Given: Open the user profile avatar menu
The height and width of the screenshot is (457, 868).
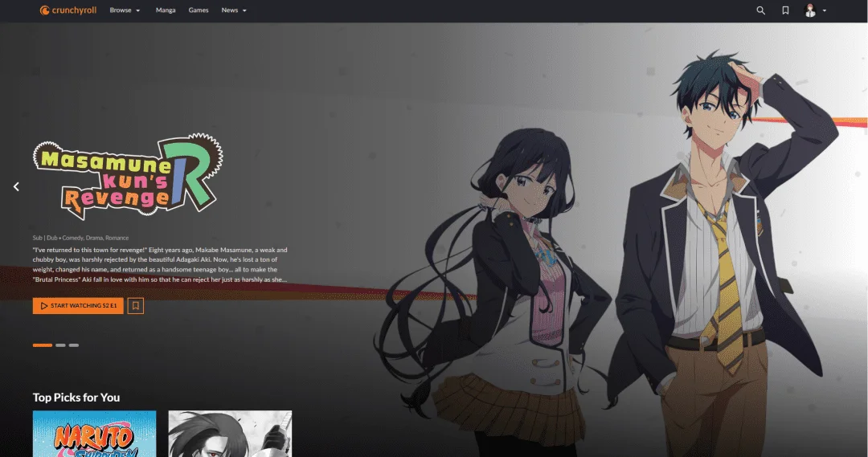Looking at the screenshot, I should pos(810,10).
